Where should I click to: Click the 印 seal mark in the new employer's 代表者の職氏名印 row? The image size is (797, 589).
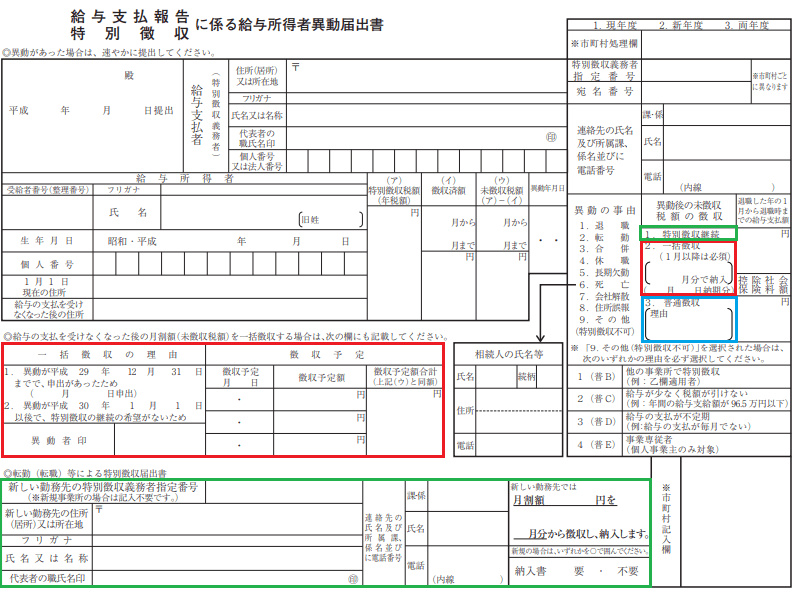click(353, 579)
